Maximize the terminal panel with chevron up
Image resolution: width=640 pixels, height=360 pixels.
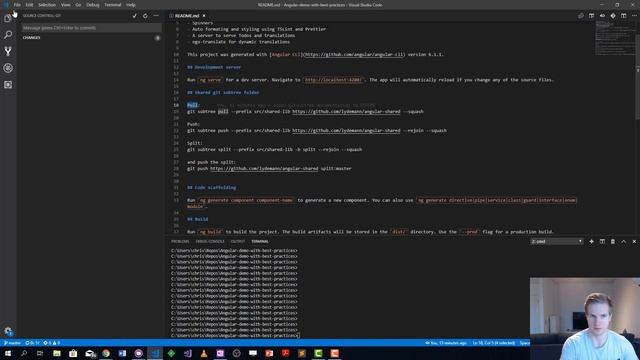coord(623,242)
